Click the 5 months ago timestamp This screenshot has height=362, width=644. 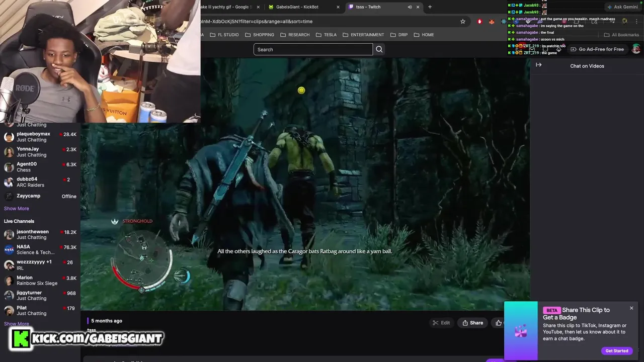pos(107,321)
